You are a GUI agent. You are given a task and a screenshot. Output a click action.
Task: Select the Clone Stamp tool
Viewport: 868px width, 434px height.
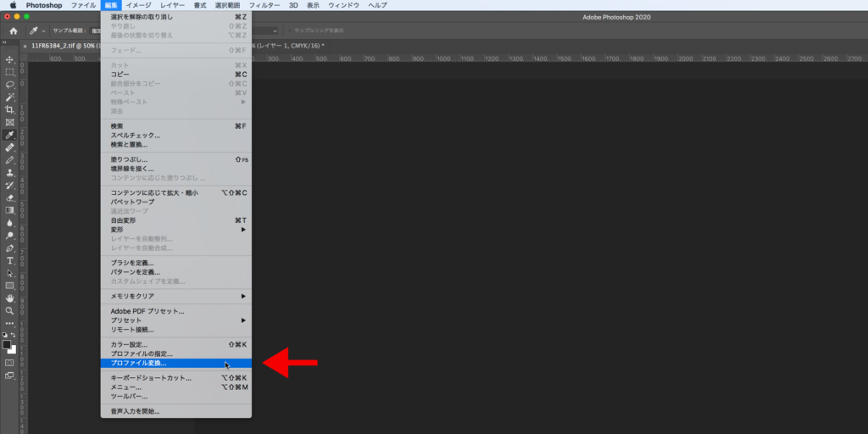point(9,173)
